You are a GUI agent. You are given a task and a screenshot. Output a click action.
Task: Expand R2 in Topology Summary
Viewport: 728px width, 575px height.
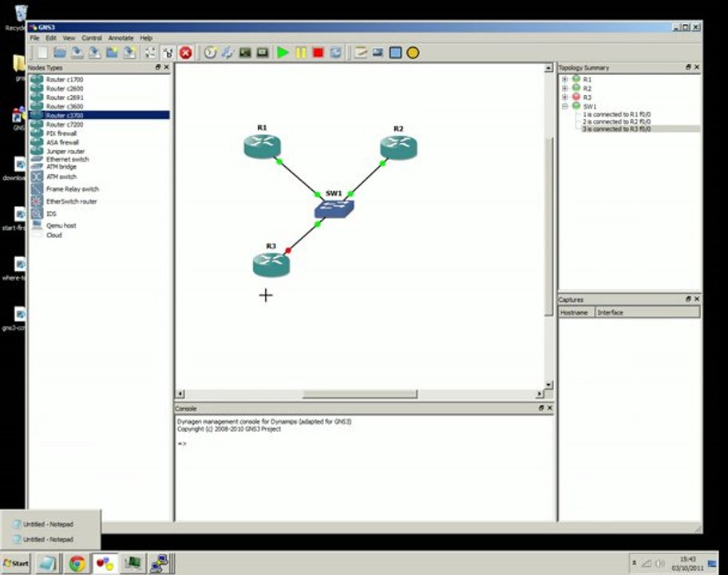click(x=565, y=89)
